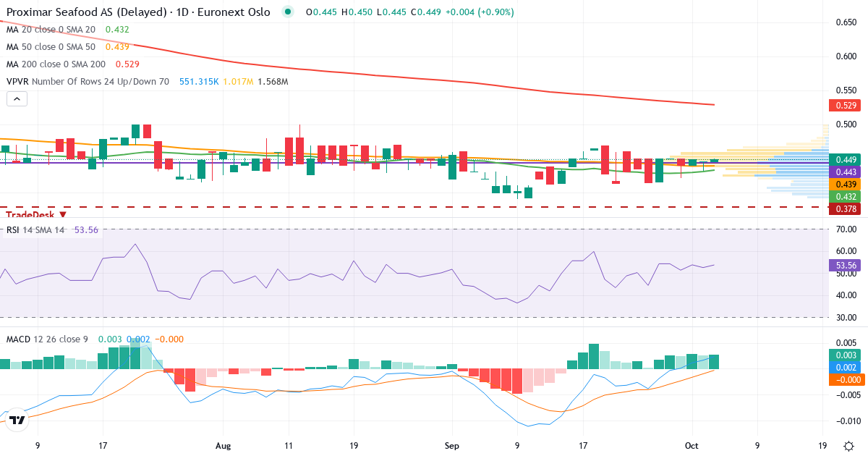Image resolution: width=868 pixels, height=456 pixels.
Task: Click the RSI 53.56 axis label
Action: pyautogui.click(x=845, y=266)
